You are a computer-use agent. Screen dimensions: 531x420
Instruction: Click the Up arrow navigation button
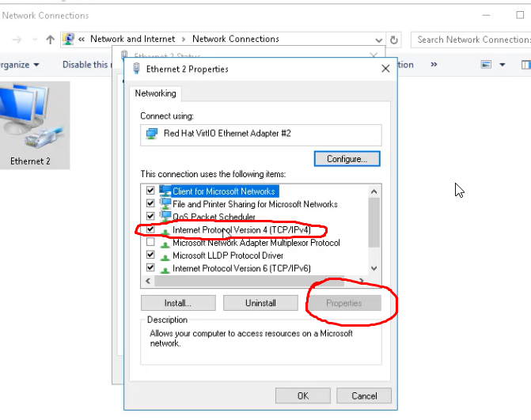[x=50, y=40]
